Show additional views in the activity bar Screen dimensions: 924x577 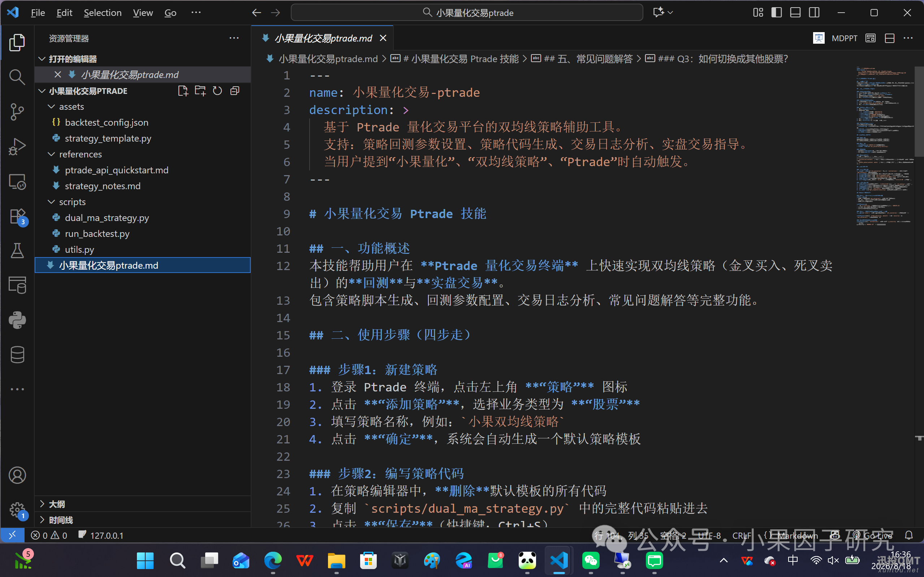point(17,389)
